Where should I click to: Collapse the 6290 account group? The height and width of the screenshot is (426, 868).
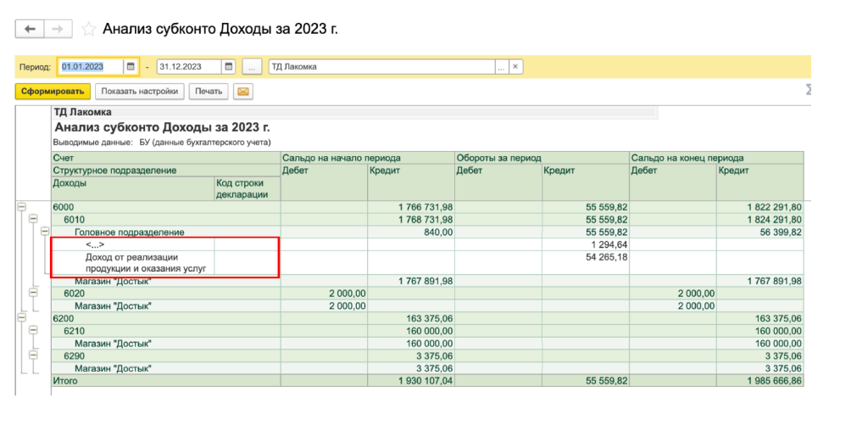point(33,356)
